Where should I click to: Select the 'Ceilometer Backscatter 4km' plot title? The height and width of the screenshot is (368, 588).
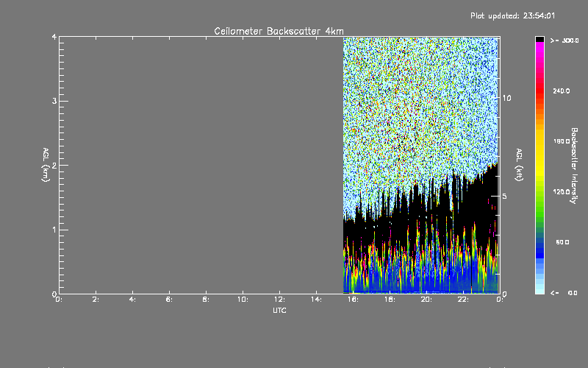279,31
